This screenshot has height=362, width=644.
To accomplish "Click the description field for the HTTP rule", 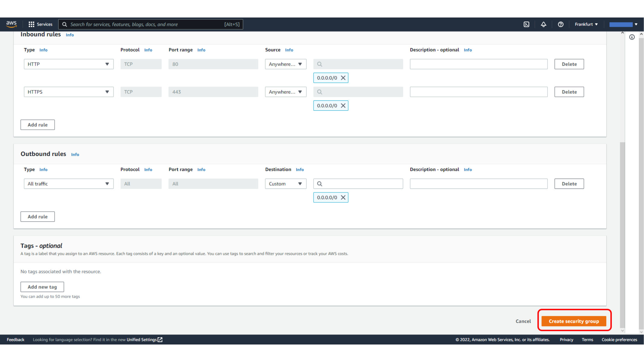I will point(479,64).
